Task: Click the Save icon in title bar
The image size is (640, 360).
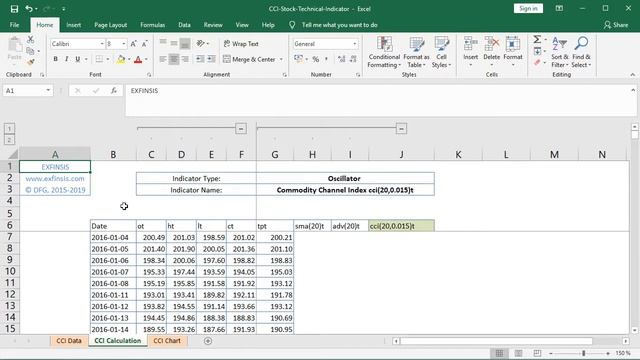Action: point(14,9)
